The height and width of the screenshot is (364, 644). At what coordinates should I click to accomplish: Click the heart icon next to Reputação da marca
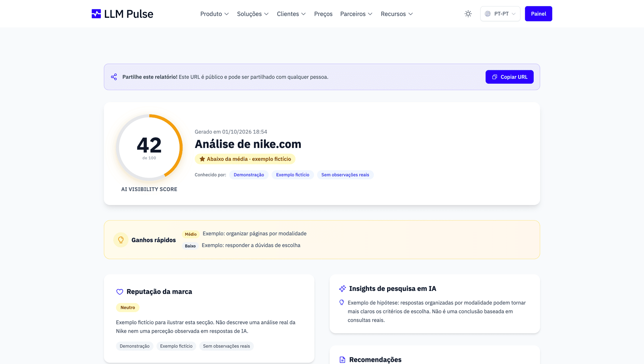(x=120, y=292)
